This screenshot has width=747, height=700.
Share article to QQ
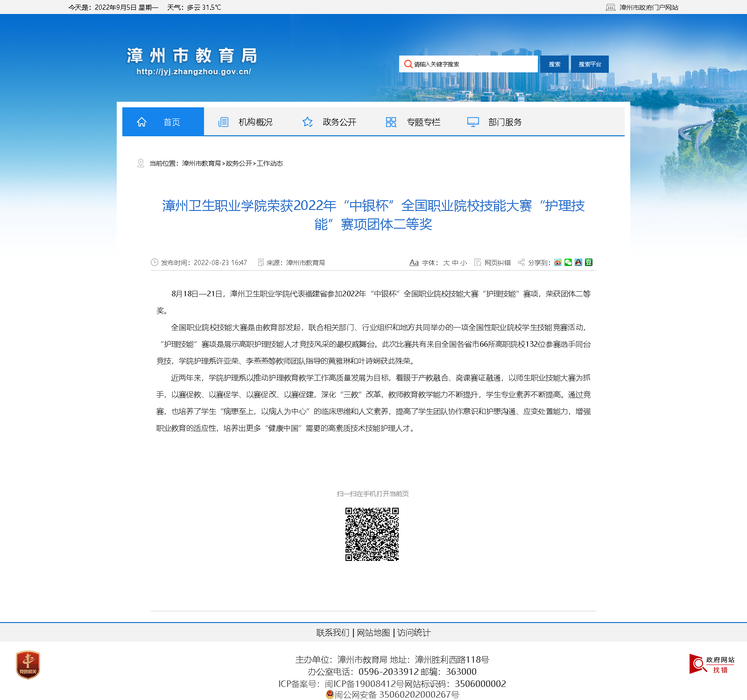(578, 262)
